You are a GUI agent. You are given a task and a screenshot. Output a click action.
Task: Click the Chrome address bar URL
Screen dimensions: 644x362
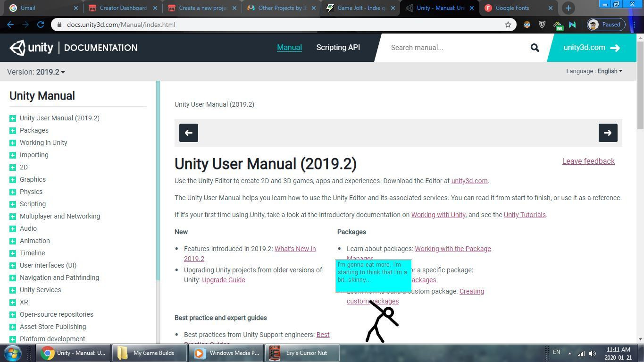[121, 25]
